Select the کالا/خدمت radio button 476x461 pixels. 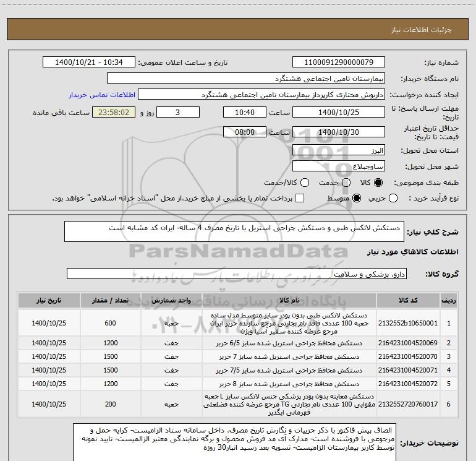click(x=305, y=183)
